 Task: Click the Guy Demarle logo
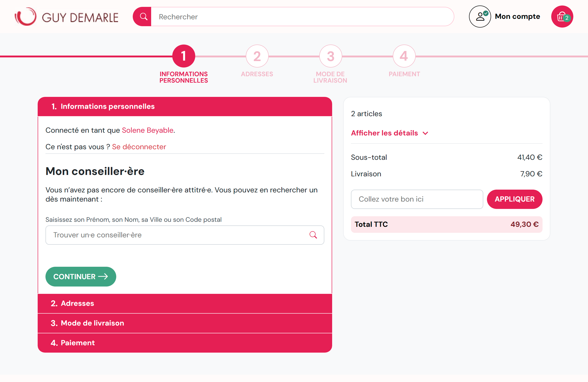(x=67, y=17)
